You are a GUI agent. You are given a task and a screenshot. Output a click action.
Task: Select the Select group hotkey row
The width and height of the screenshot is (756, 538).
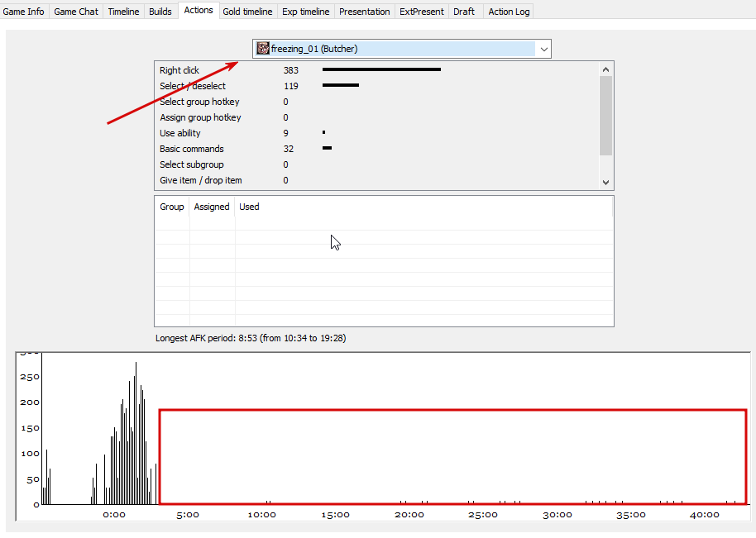[x=376, y=102]
